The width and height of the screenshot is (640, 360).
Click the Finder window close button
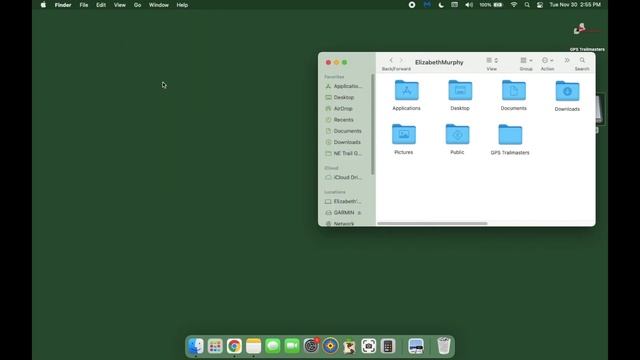point(328,62)
